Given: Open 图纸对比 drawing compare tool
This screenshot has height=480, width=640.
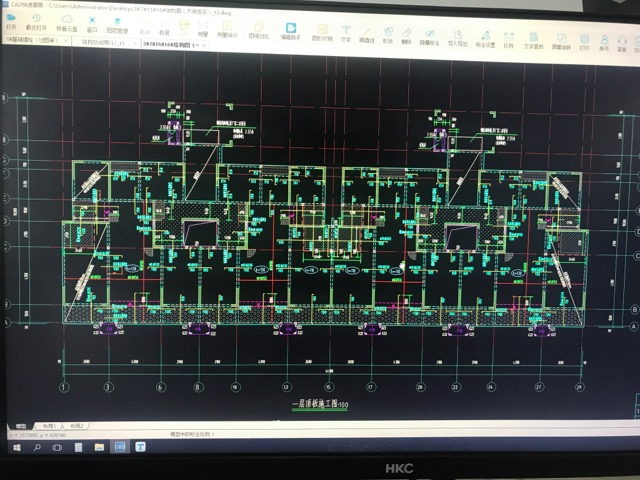Looking at the screenshot, I should click(259, 31).
